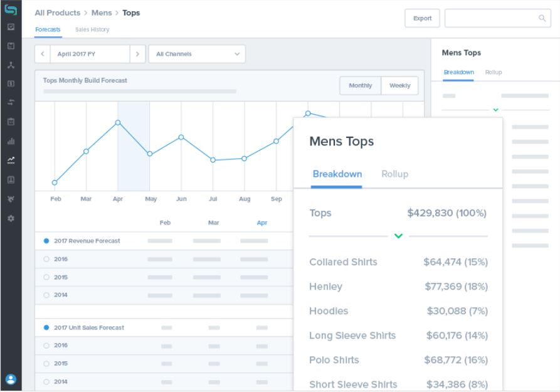Open the dollar sign icon in sidebar

tap(11, 83)
